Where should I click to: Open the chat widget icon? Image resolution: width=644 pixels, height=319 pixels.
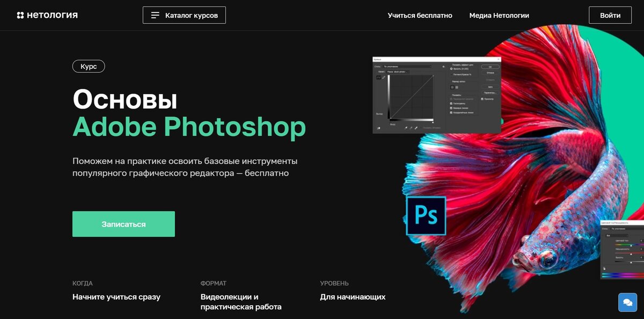[x=627, y=302]
